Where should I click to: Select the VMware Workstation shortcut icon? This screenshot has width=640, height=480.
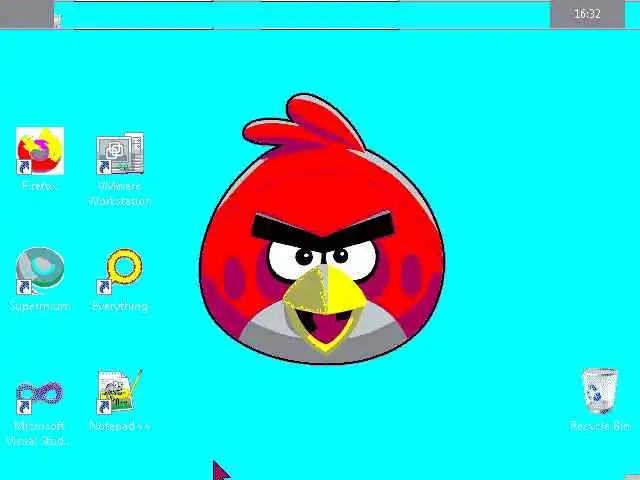click(x=120, y=153)
